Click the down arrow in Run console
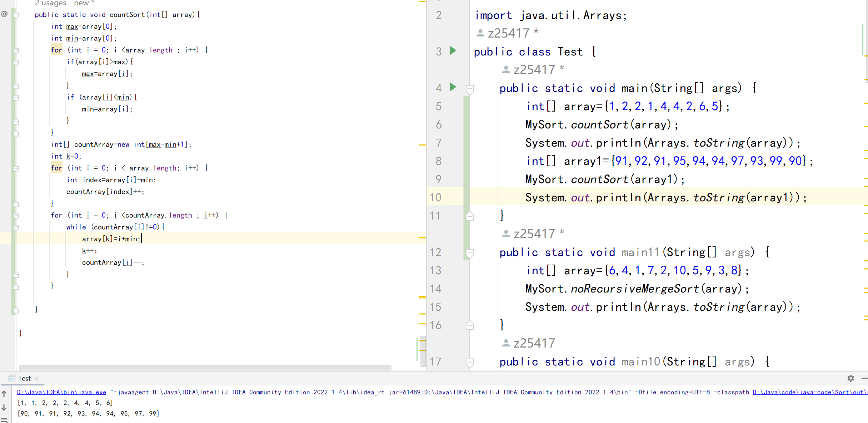This screenshot has width=868, height=423. click(4, 408)
